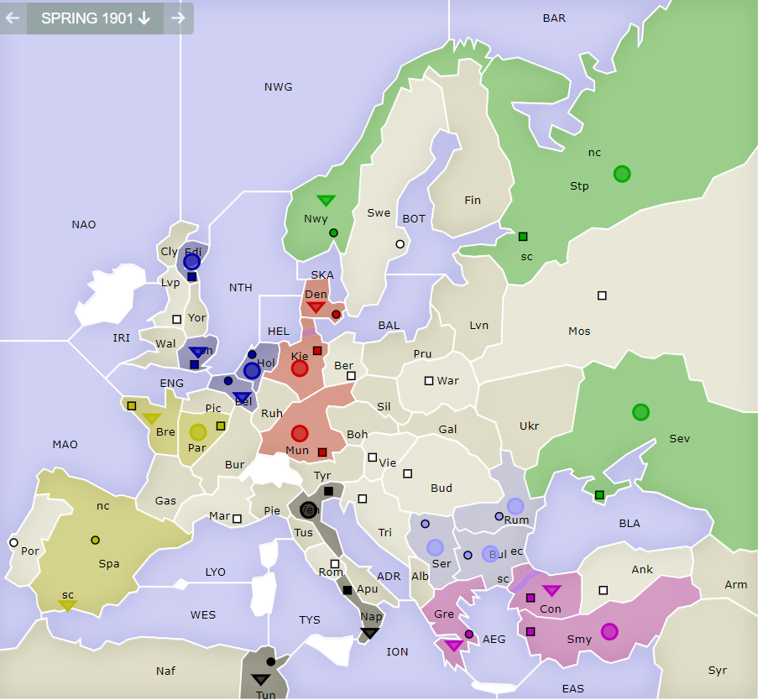Viewport: 758px width, 700px height.
Task: Select the magenta army in Smyrna
Action: [x=609, y=631]
